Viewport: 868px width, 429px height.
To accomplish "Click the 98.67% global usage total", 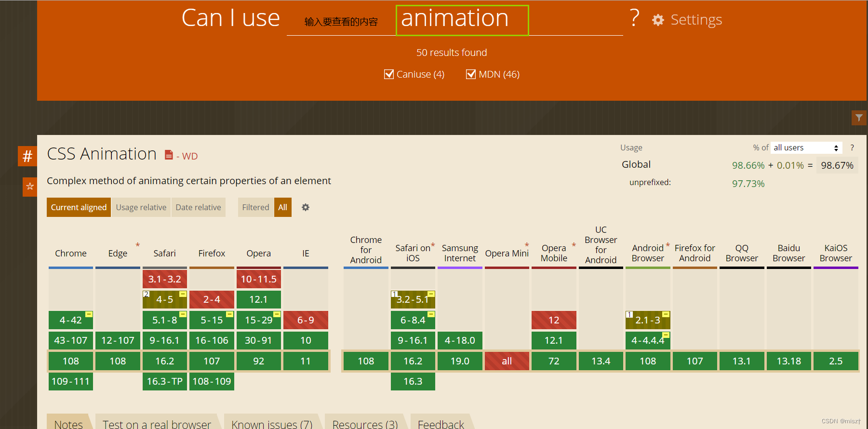I will pyautogui.click(x=837, y=165).
